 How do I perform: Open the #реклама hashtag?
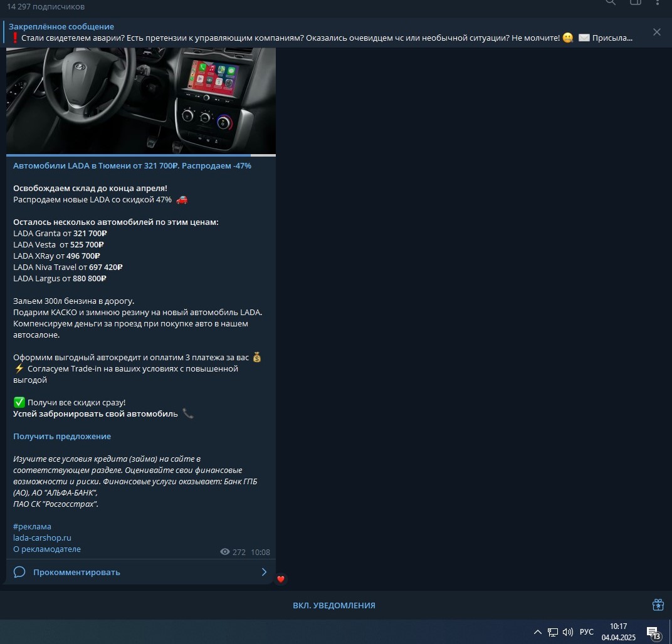32,527
